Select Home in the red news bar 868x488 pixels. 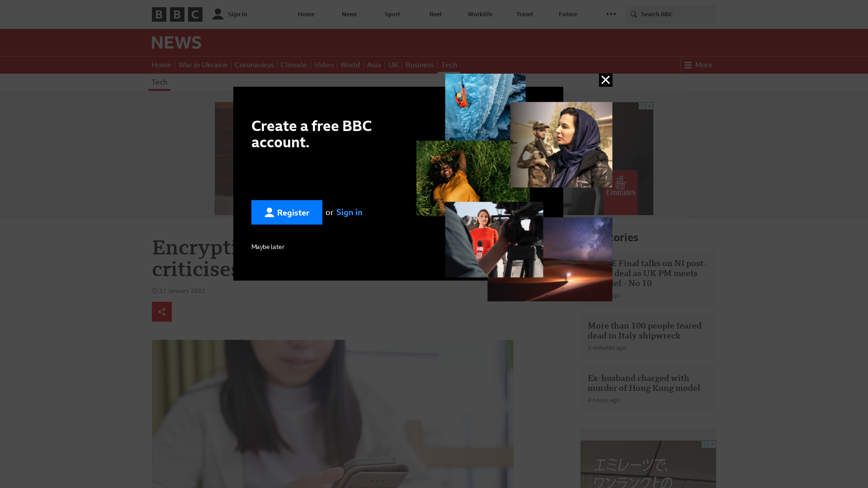pyautogui.click(x=161, y=65)
